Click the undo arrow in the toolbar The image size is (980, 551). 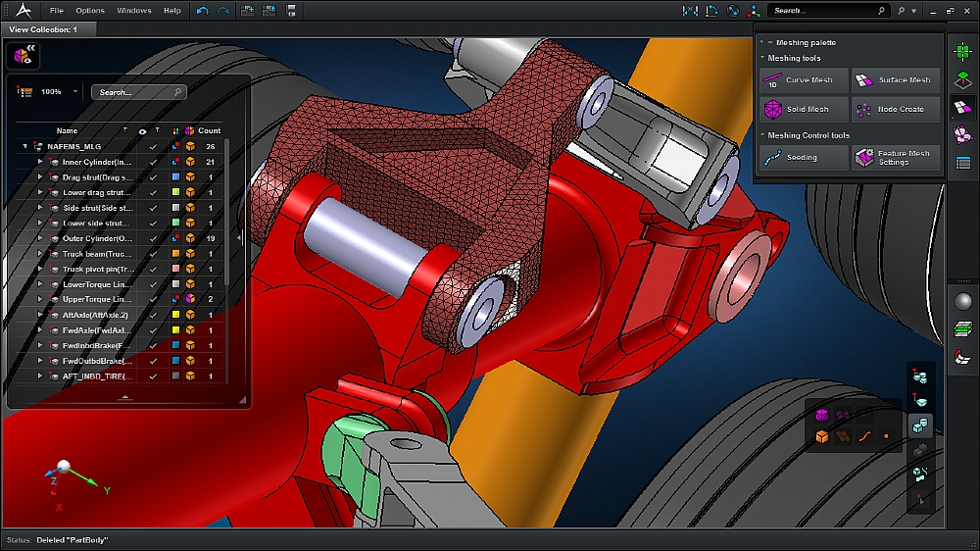(202, 11)
